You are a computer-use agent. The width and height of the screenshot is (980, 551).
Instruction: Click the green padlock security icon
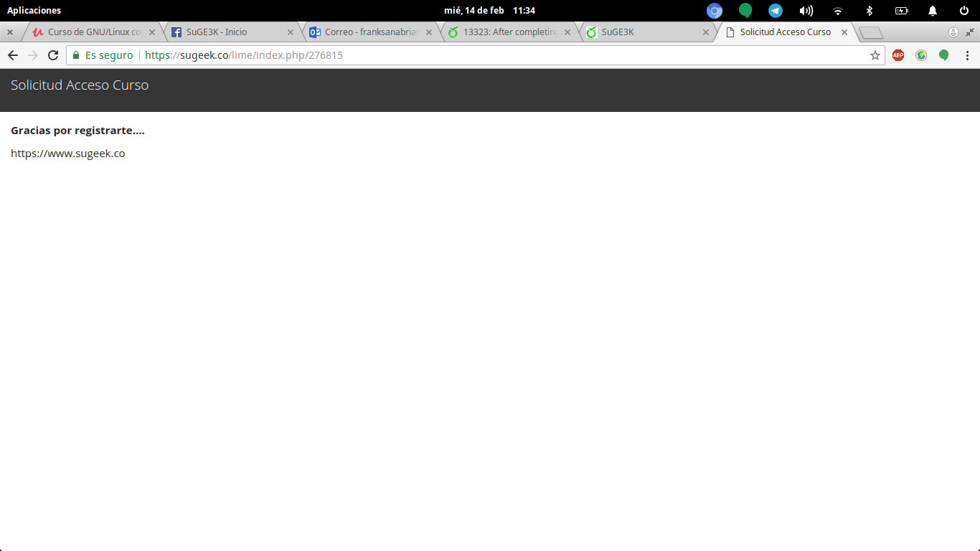(x=76, y=55)
